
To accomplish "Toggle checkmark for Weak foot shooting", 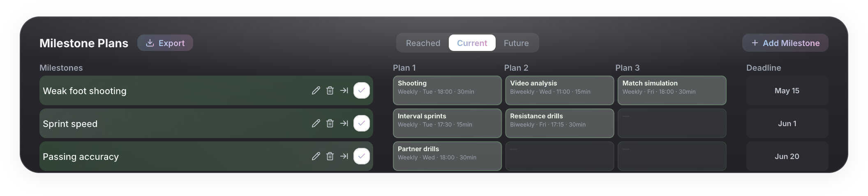I will [x=362, y=90].
